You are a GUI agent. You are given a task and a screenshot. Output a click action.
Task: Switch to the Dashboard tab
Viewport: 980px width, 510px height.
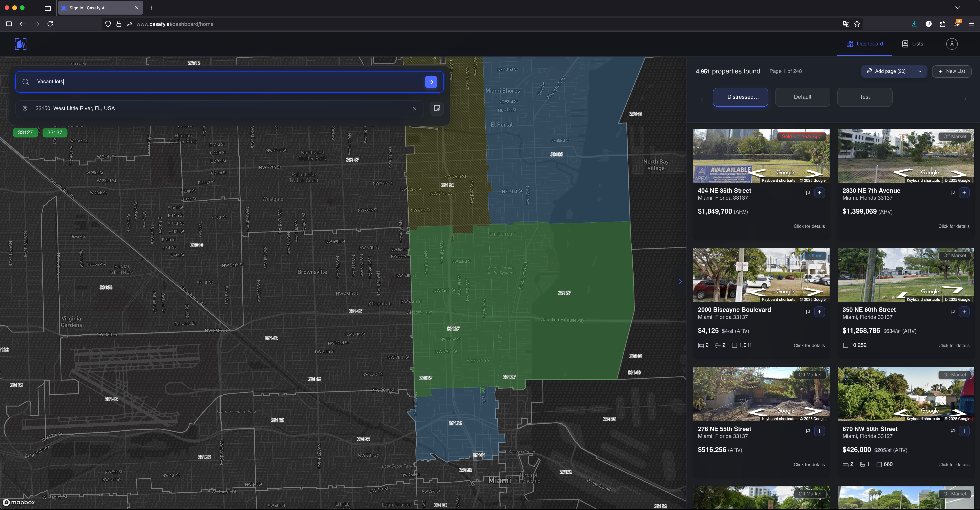click(x=864, y=44)
